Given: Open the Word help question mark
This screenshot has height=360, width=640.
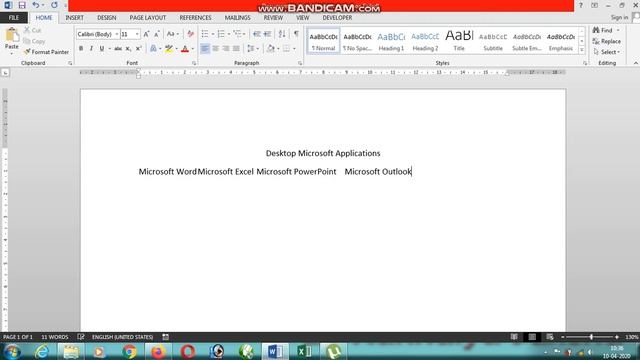Looking at the screenshot, I should tap(580, 5).
